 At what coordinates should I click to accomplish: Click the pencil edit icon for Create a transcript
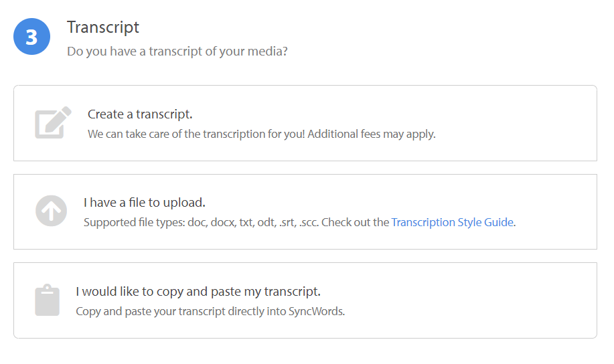[54, 122]
